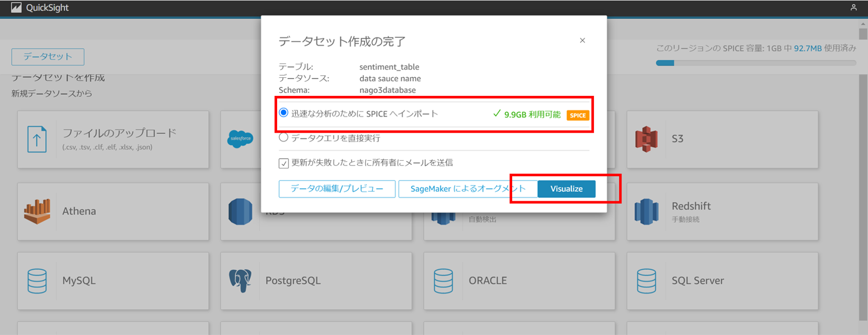Click SageMaker によるオーグメント button
The width and height of the screenshot is (868, 335).
point(468,189)
